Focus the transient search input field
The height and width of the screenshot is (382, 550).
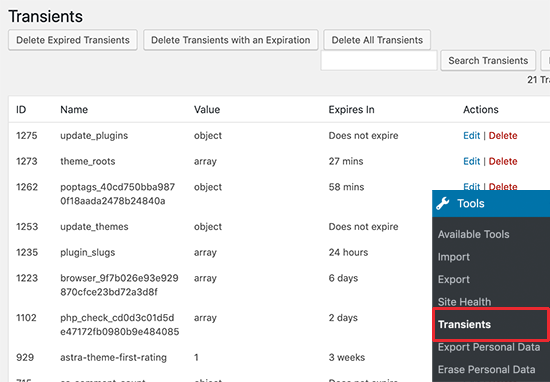pyautogui.click(x=379, y=60)
